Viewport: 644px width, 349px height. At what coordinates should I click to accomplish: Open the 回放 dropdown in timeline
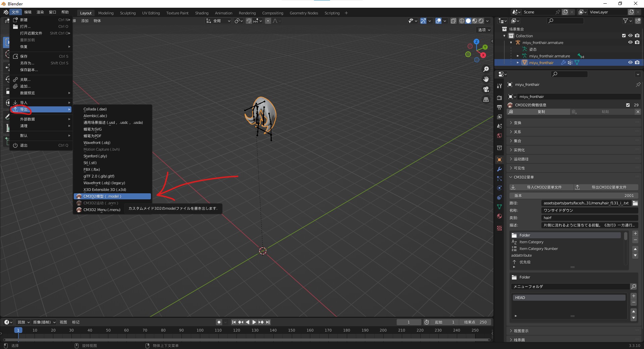(x=23, y=322)
